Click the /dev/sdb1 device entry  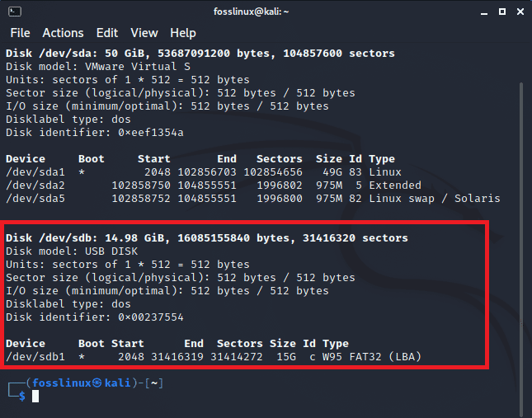coord(35,357)
